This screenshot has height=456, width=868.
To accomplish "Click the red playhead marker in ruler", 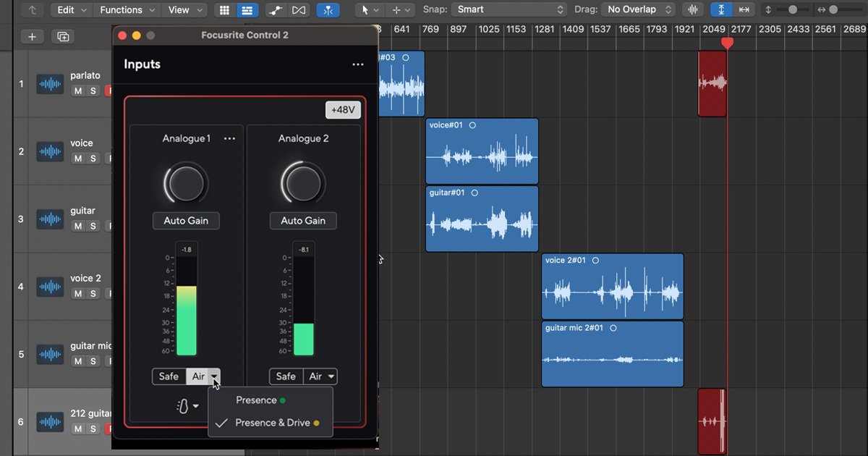I will 728,43.
